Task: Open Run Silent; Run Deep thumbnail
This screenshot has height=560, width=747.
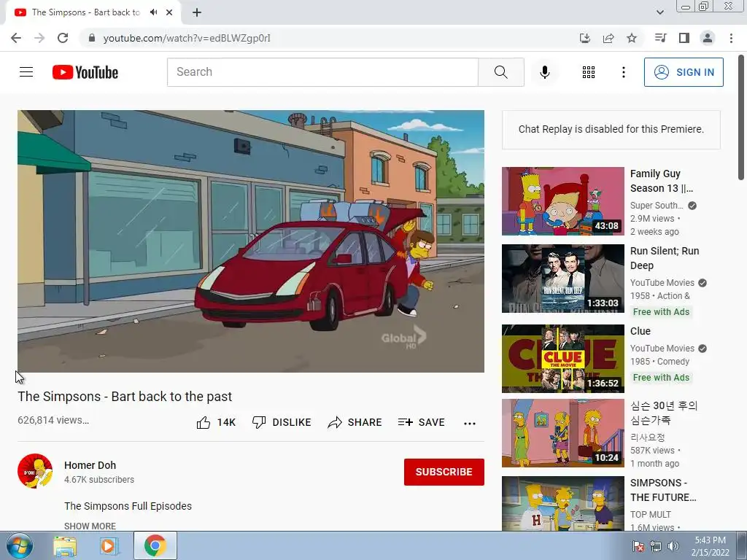Action: pyautogui.click(x=562, y=279)
